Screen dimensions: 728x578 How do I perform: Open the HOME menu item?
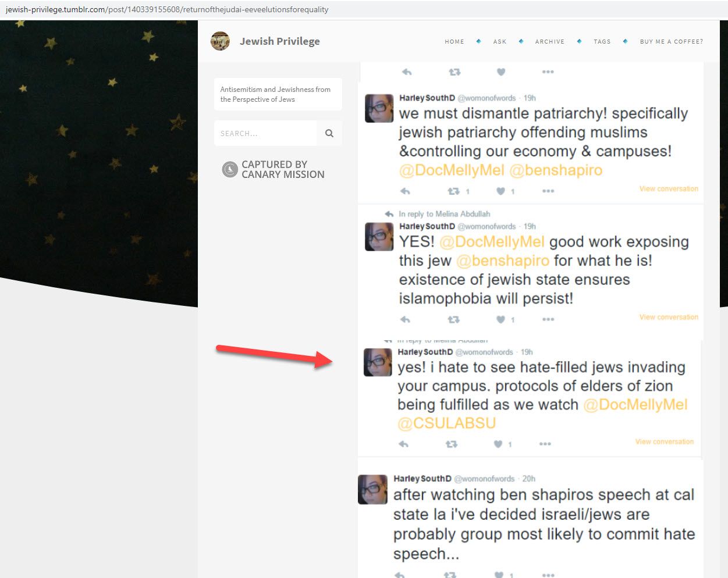pos(454,41)
